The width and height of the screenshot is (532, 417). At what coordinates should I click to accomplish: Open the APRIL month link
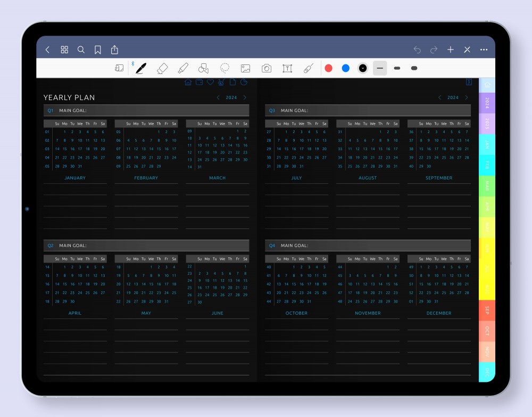click(x=75, y=313)
